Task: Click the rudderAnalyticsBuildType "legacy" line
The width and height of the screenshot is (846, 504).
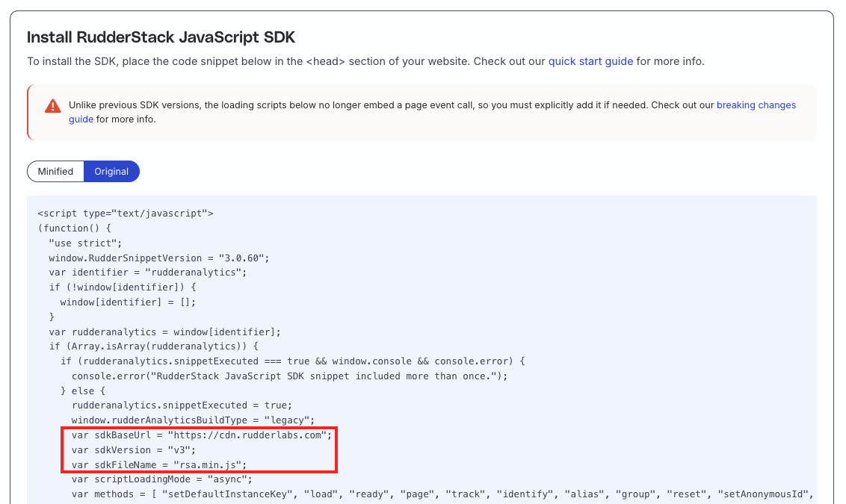Action: [193, 420]
